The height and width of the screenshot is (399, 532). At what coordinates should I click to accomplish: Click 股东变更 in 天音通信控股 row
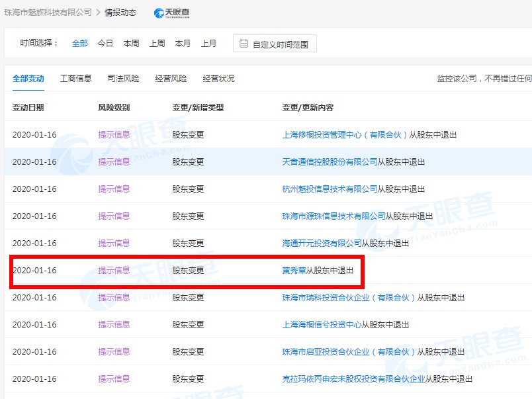tap(188, 162)
